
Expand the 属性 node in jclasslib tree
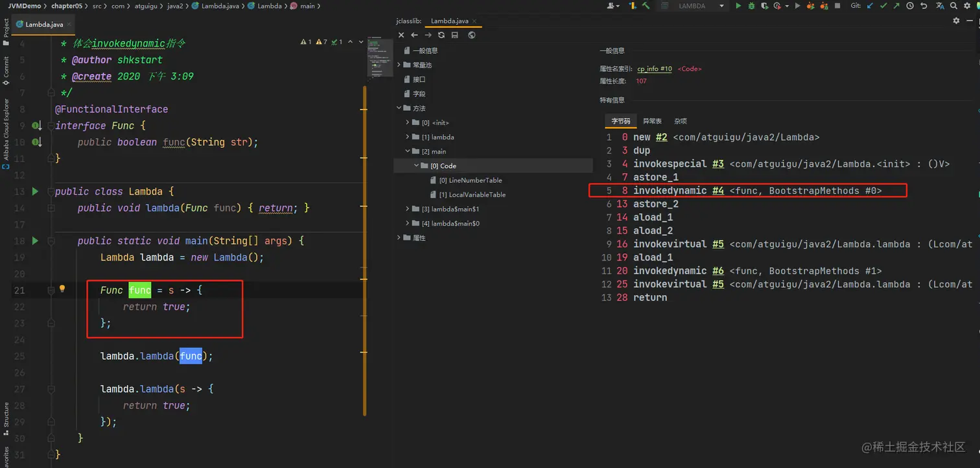click(x=399, y=238)
